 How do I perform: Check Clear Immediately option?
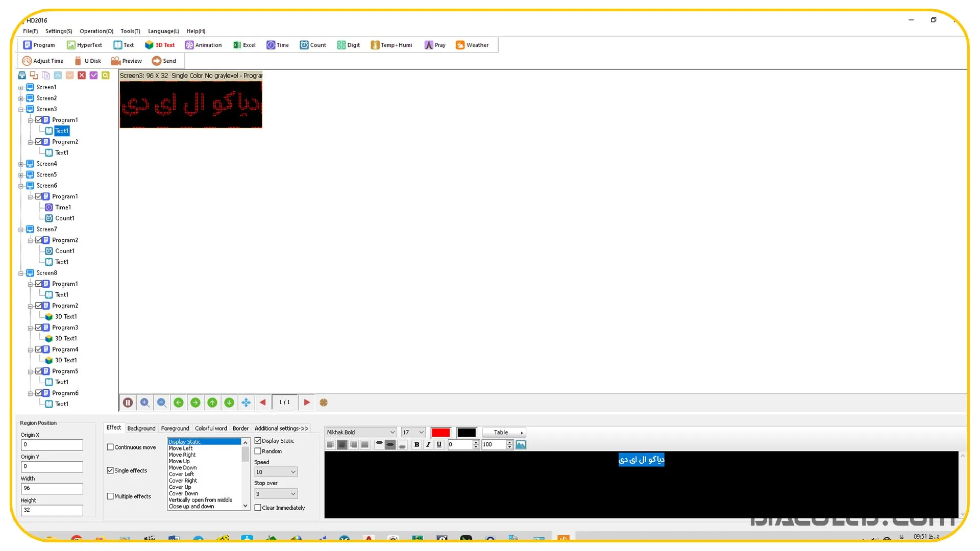click(258, 508)
